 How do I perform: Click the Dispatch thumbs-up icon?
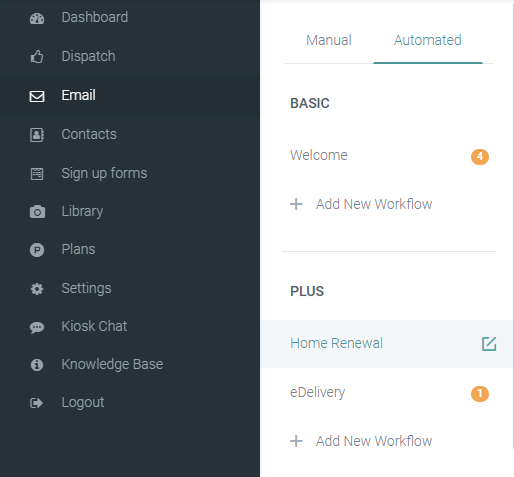pyautogui.click(x=37, y=57)
